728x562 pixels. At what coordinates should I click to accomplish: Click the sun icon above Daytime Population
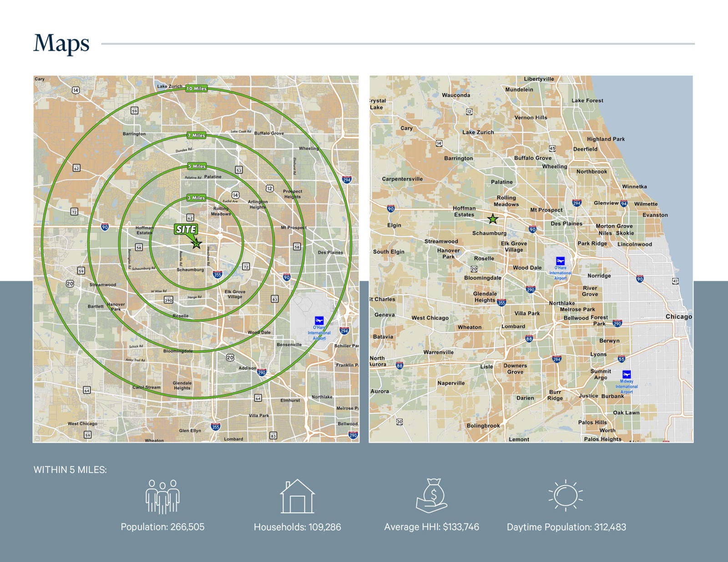[x=566, y=495]
